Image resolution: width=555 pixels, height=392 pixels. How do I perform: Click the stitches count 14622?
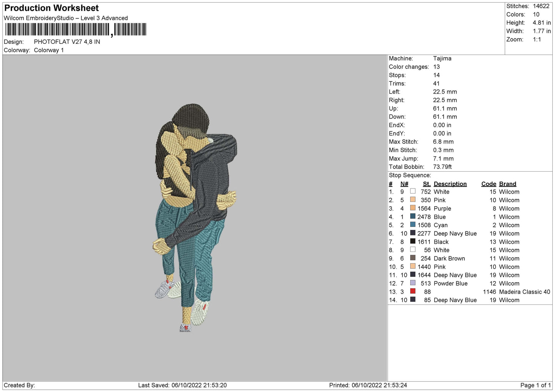coord(541,6)
